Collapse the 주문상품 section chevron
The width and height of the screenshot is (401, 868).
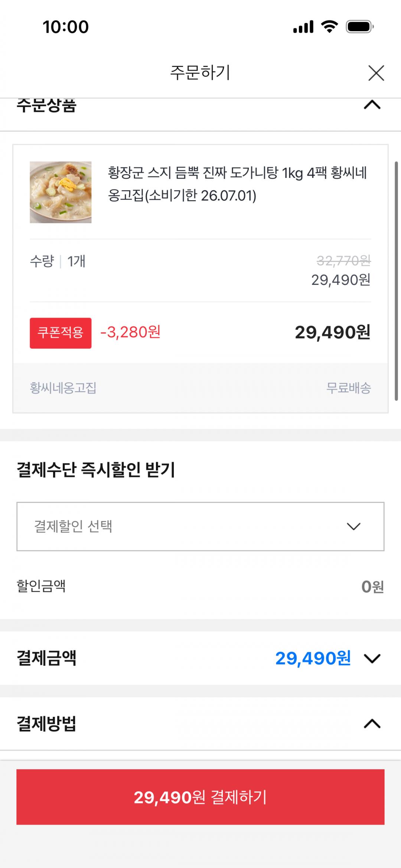point(372,105)
